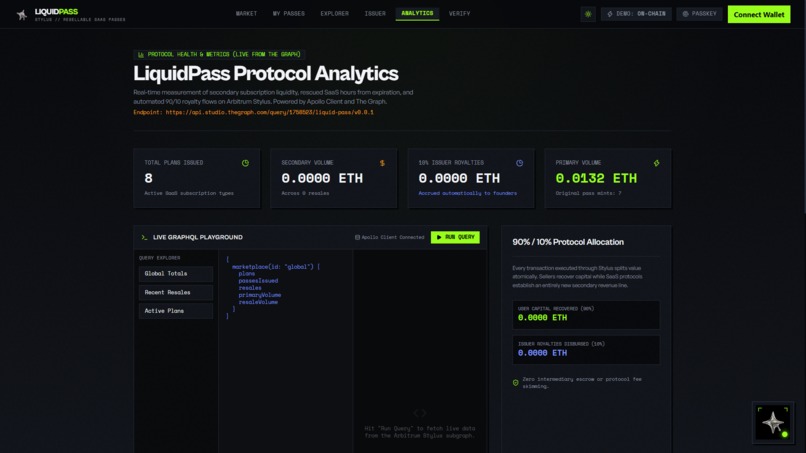Screen dimensions: 806x453
Task: Click the Issuer Royalties Disbursed 0.0000 ETH value
Action: [542, 353]
